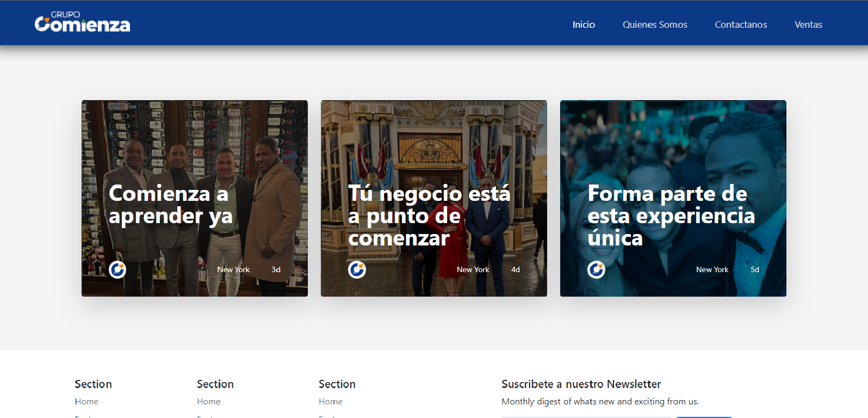
Task: Click the avatar icon on 'Tú negocio está' card
Action: click(x=357, y=269)
